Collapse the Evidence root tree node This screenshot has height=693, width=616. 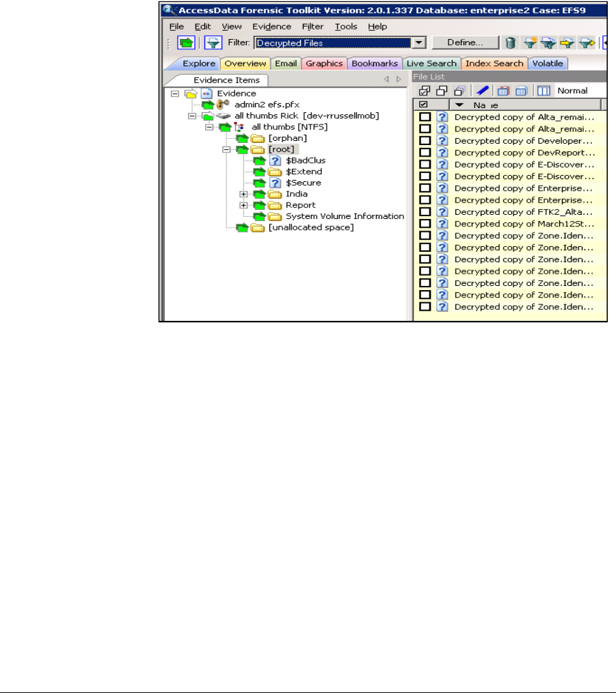[175, 94]
